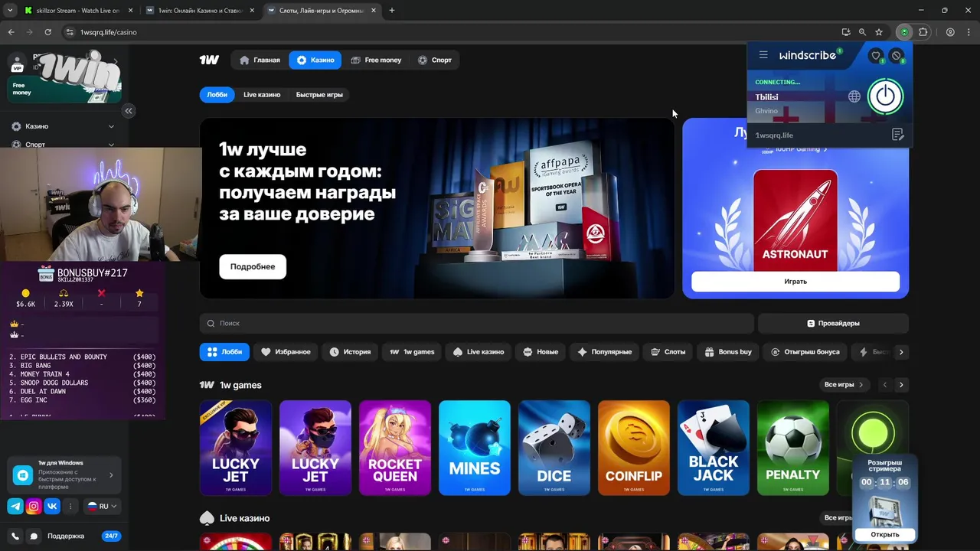Expand Казино section in sidebar

(x=64, y=126)
